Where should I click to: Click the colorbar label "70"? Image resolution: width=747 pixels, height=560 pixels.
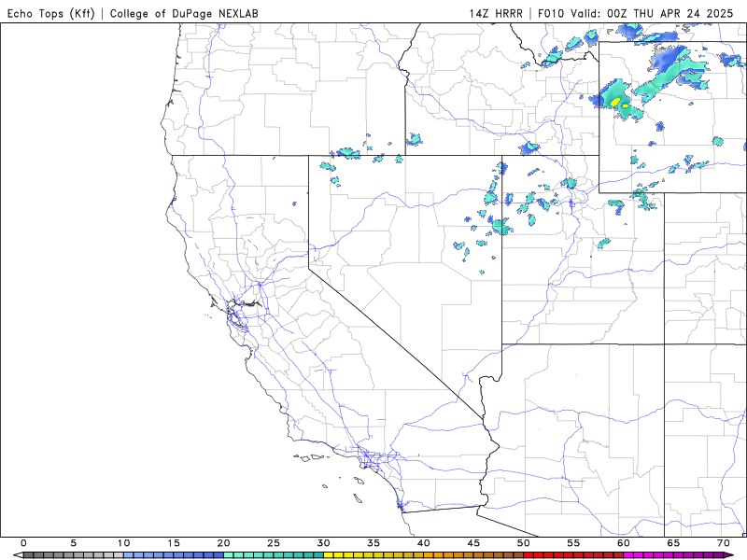coord(724,543)
